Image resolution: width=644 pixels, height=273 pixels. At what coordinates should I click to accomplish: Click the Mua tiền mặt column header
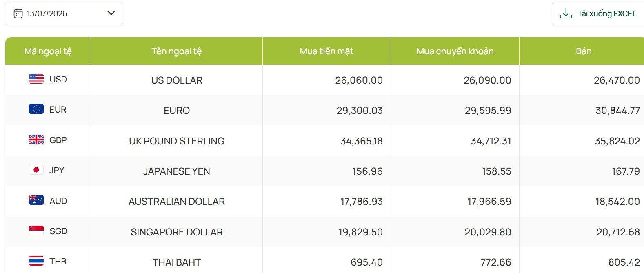click(x=326, y=51)
